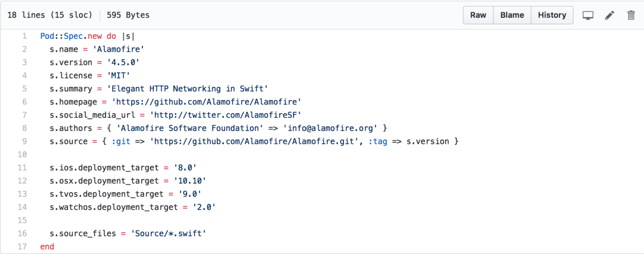Click the '4.5.0' version string
This screenshot has width=644, height=254.
(x=123, y=62)
